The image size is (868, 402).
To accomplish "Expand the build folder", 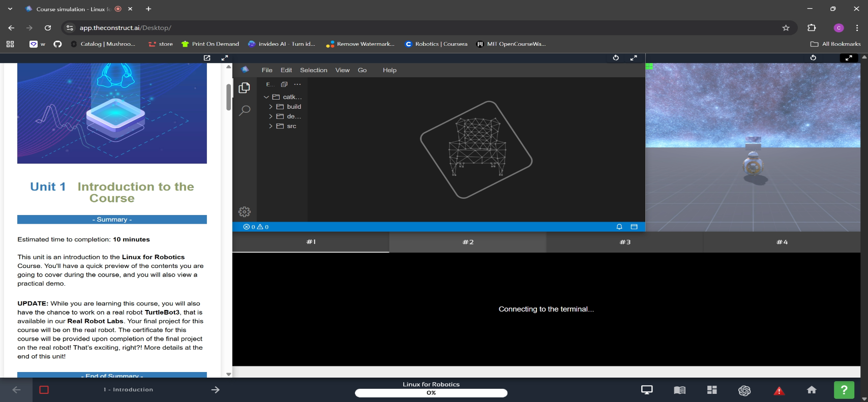I will [x=293, y=107].
